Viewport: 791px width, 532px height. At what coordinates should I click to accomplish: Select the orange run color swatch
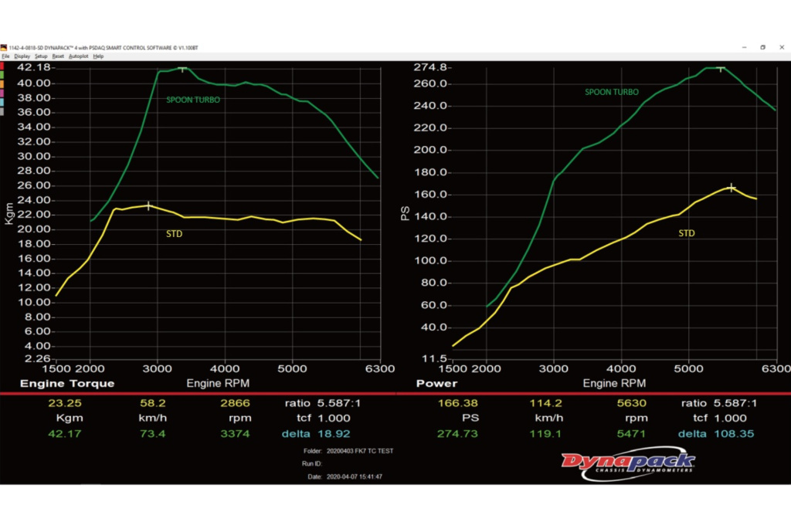pos(3,83)
